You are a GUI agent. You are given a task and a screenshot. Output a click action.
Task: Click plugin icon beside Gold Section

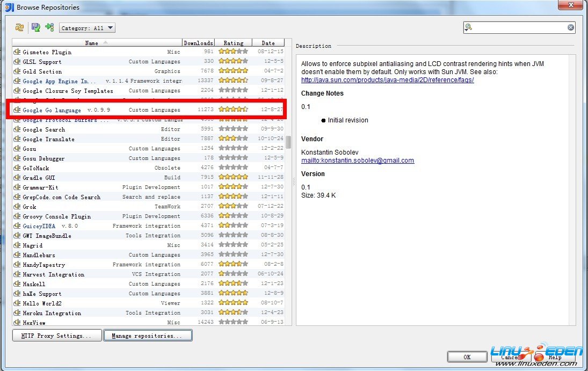pos(17,71)
